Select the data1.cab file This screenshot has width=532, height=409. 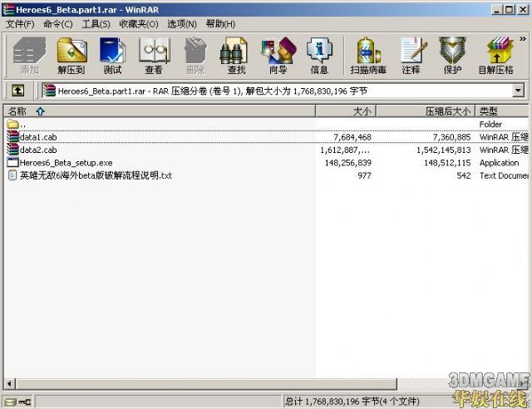pos(266,137)
